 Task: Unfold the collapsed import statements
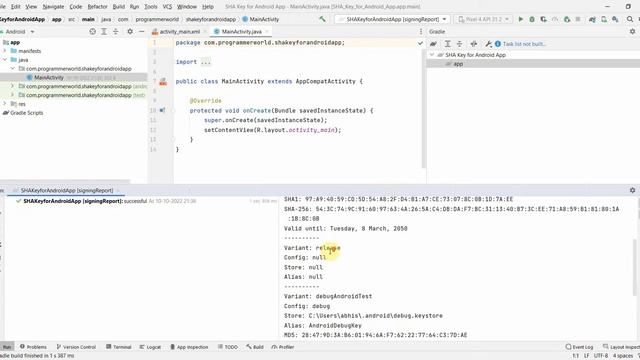206,62
